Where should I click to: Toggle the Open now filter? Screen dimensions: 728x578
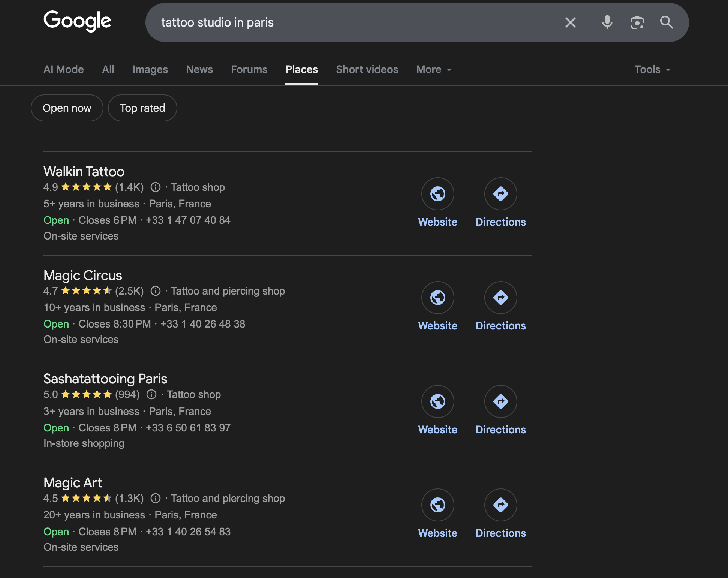click(x=67, y=108)
